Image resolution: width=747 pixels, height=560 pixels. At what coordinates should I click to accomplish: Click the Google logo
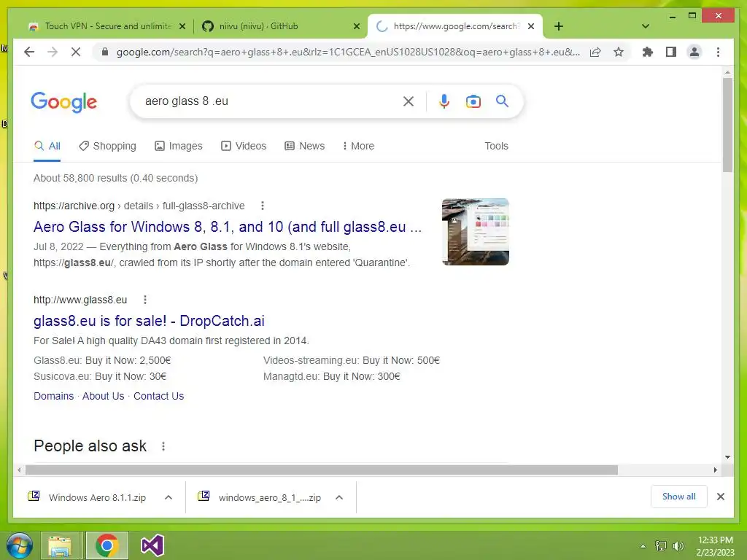point(64,101)
